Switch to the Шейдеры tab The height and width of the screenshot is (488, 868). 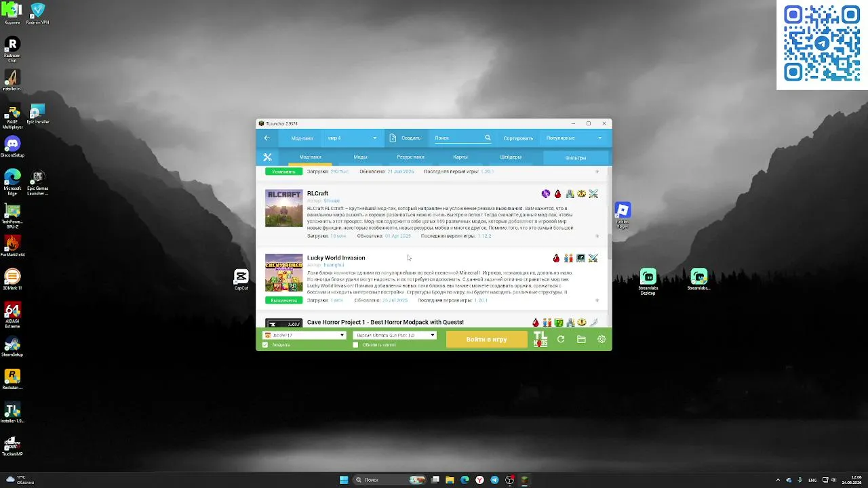coord(511,157)
